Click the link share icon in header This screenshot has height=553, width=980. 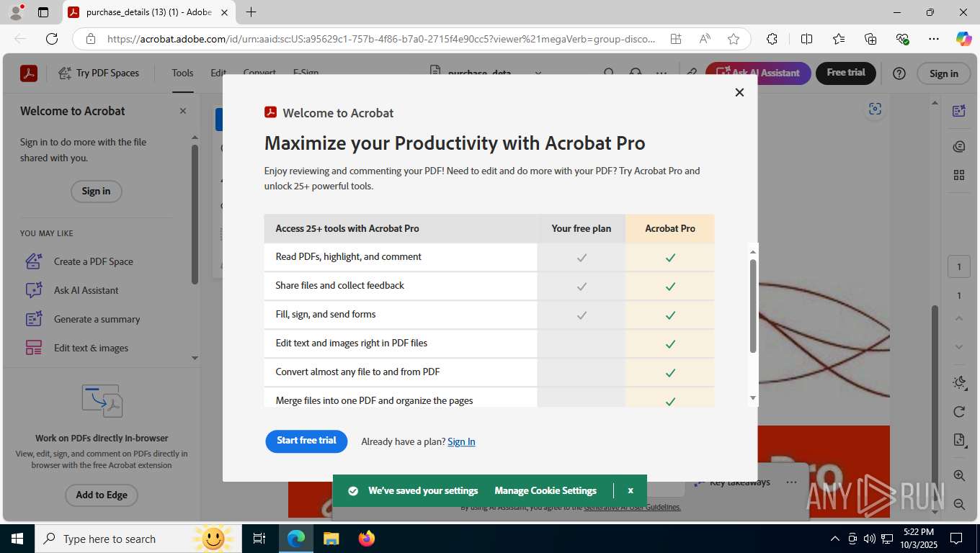pos(691,73)
